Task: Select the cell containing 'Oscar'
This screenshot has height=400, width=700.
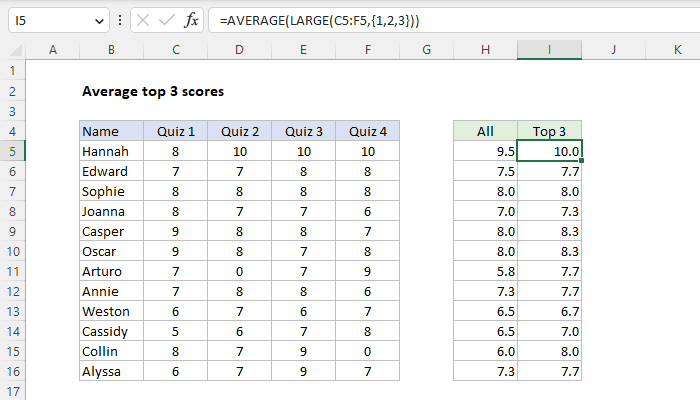Action: pos(112,251)
